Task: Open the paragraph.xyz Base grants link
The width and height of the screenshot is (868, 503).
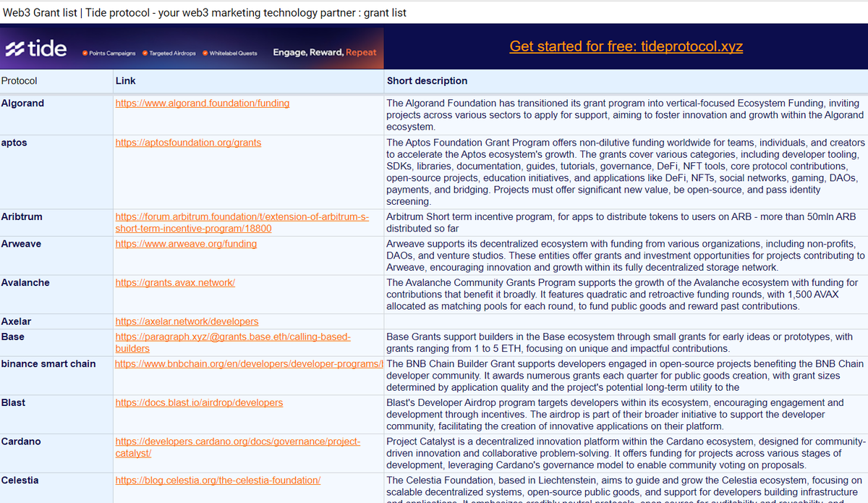Action: (233, 343)
